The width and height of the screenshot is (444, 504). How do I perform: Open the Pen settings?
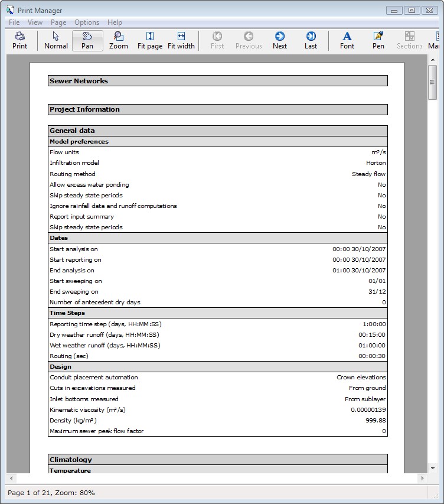point(378,40)
